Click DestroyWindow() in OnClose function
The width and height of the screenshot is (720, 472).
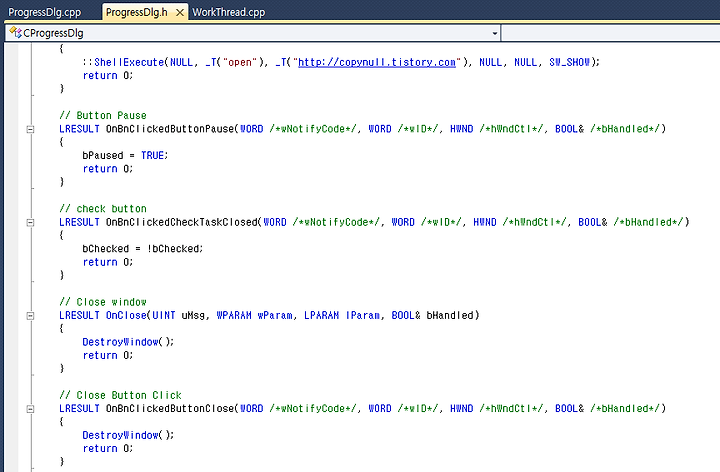click(128, 342)
